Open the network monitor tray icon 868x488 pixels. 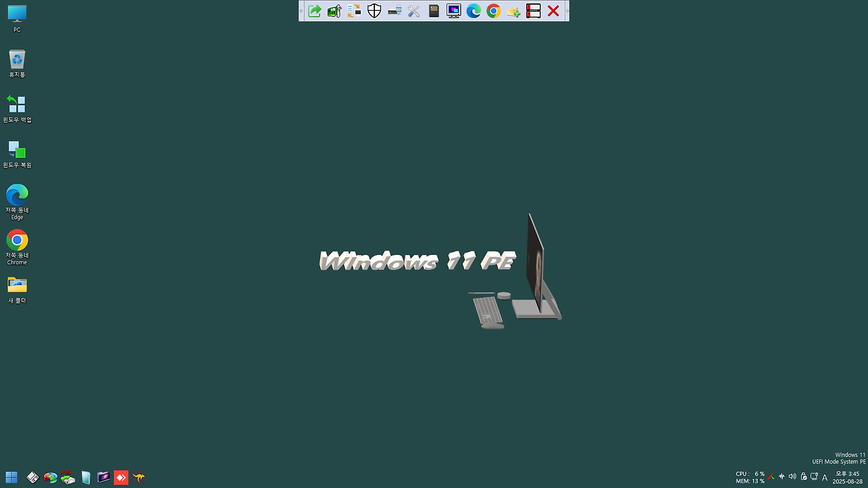pyautogui.click(x=814, y=476)
